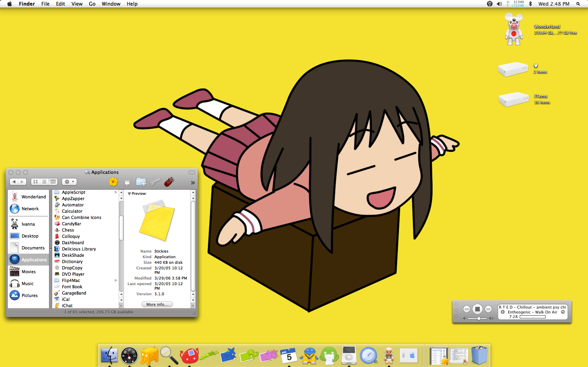This screenshot has width=588, height=367.
Task: Show hidden toolbar items via the double chevron
Action: click(193, 183)
